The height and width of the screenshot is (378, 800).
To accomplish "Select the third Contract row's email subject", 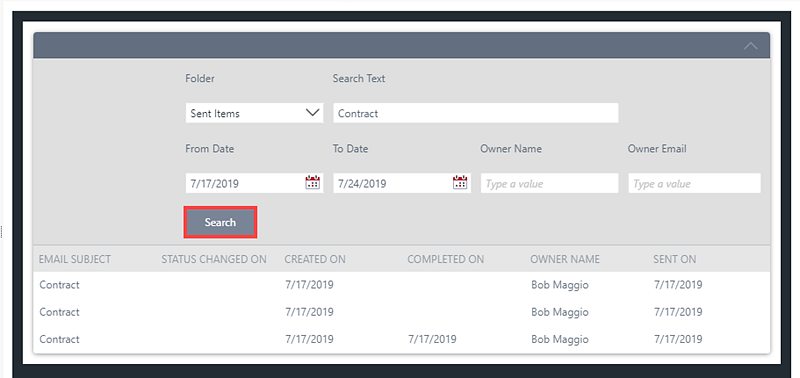I will coord(60,339).
